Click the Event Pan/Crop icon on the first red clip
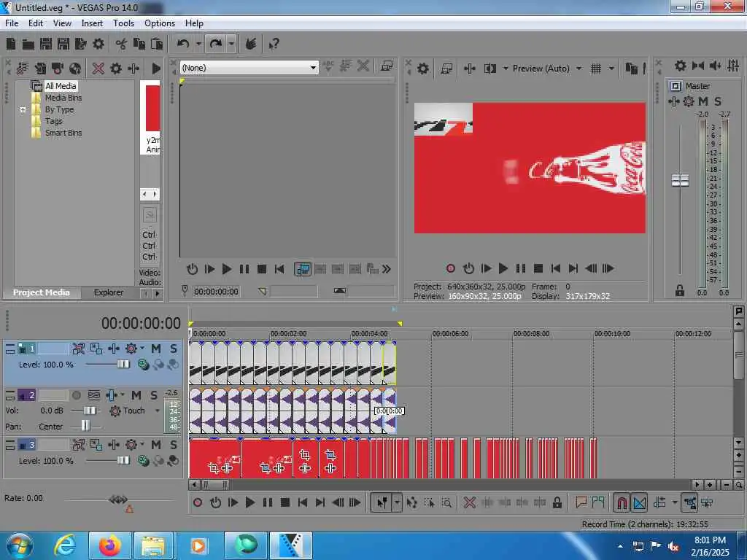The width and height of the screenshot is (747, 560). [214, 468]
